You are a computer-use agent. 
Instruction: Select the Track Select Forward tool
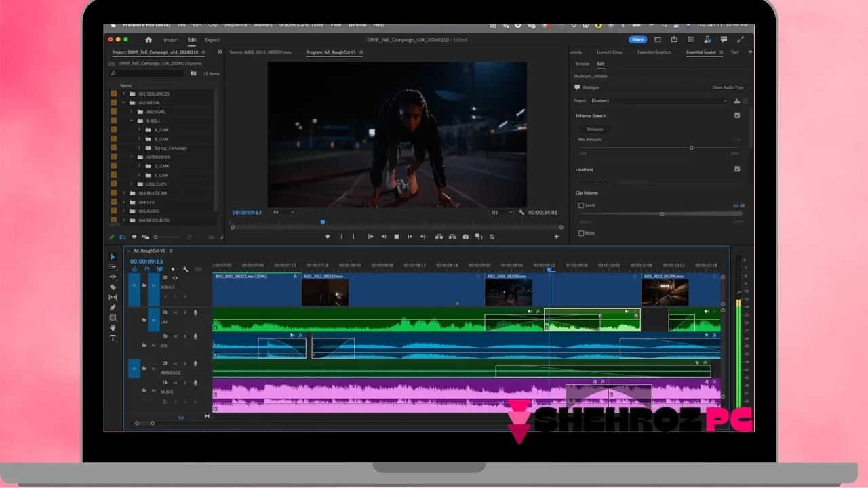(113, 267)
